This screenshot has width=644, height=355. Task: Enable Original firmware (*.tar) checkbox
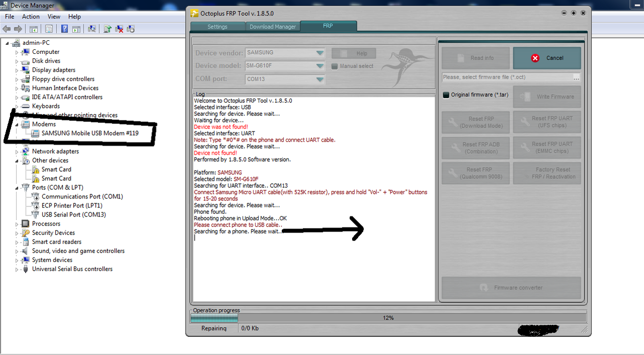(x=446, y=95)
